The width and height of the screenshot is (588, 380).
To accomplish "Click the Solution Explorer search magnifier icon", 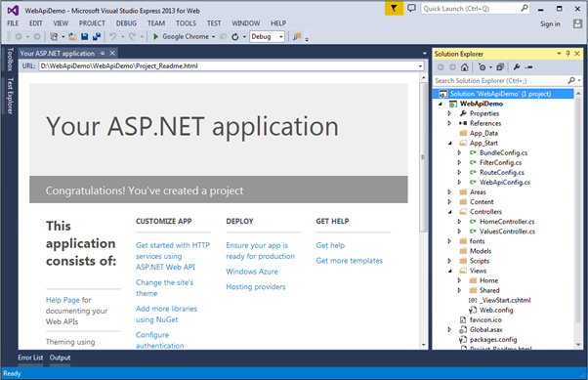I will point(571,80).
